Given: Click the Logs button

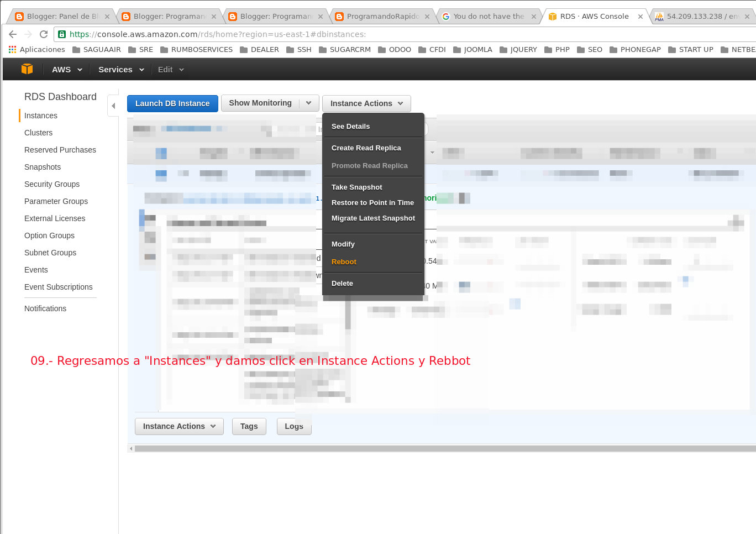Looking at the screenshot, I should pos(294,426).
